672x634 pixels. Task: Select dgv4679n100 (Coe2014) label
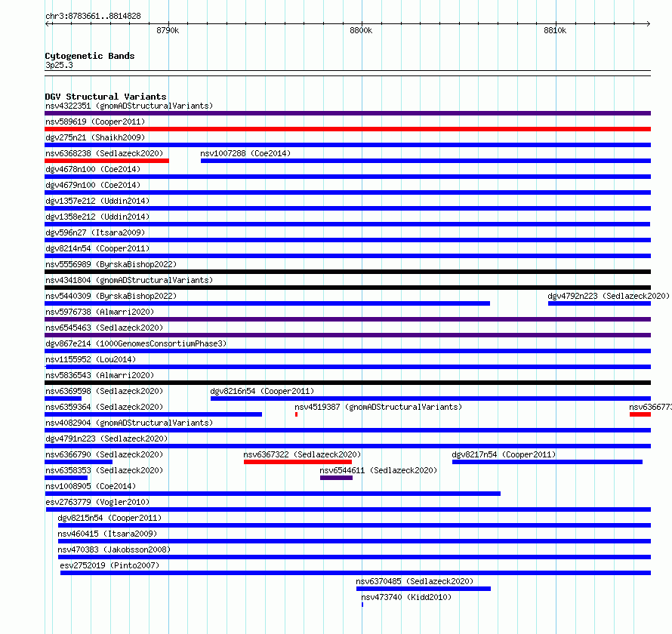coord(93,185)
